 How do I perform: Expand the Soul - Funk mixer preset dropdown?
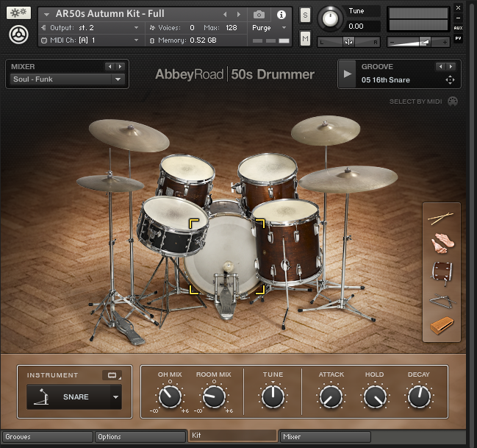click(118, 79)
